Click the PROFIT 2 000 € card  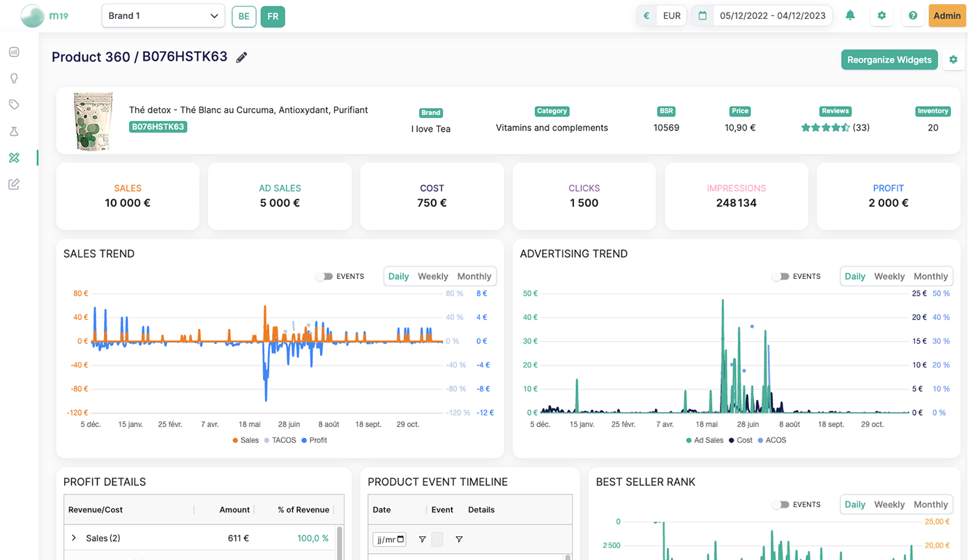click(x=888, y=197)
